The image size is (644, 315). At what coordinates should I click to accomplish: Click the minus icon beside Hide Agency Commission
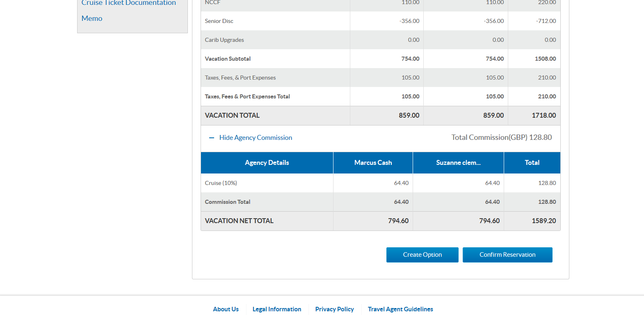(212, 138)
